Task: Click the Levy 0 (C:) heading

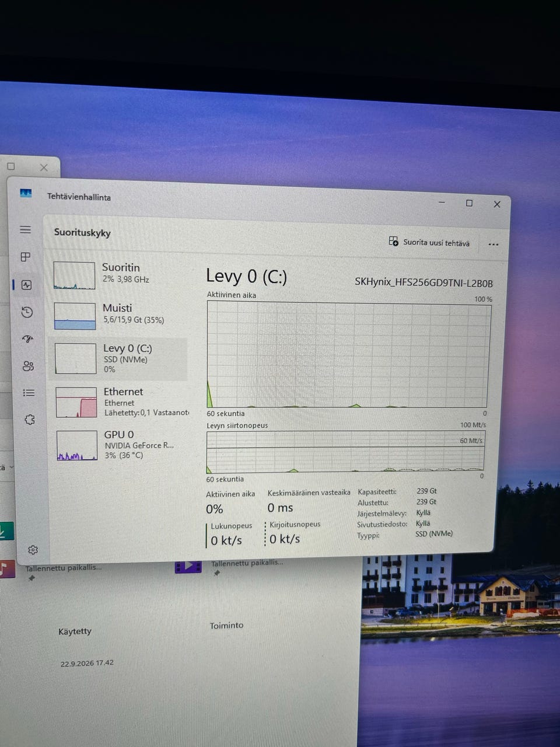Action: (x=246, y=277)
